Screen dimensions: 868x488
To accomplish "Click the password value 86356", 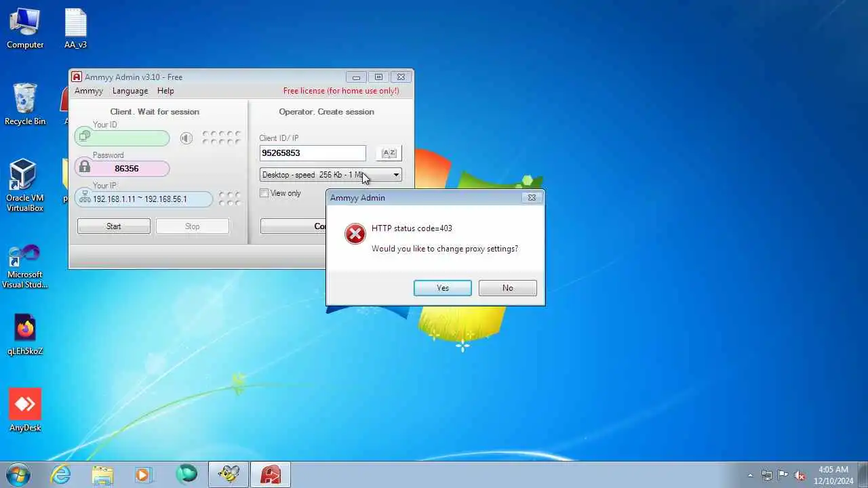I will (127, 169).
